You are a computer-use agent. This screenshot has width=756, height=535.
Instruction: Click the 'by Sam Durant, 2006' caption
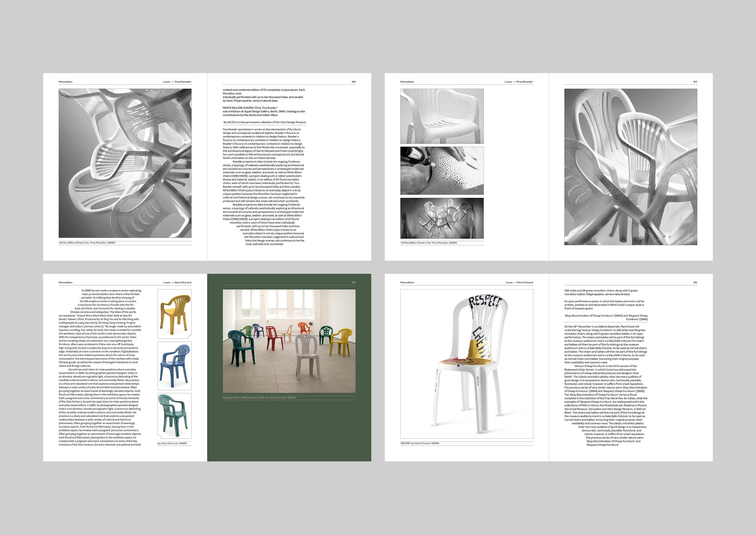pyautogui.click(x=172, y=443)
